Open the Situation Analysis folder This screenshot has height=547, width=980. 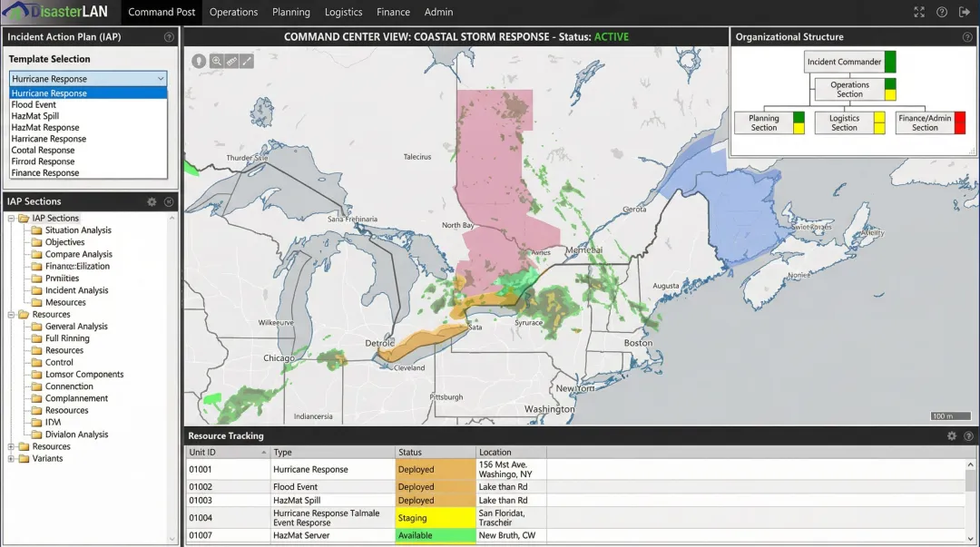click(78, 230)
